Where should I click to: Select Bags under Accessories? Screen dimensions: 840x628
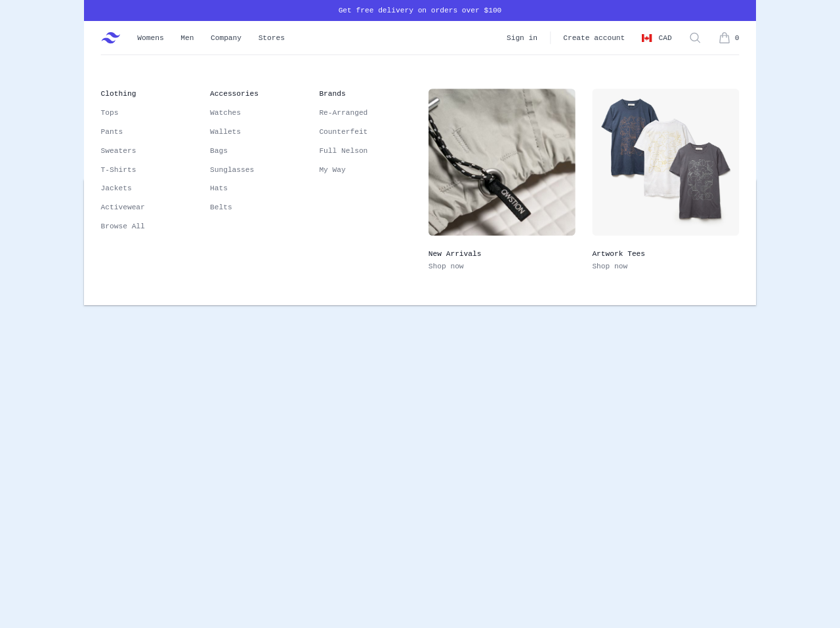(219, 151)
